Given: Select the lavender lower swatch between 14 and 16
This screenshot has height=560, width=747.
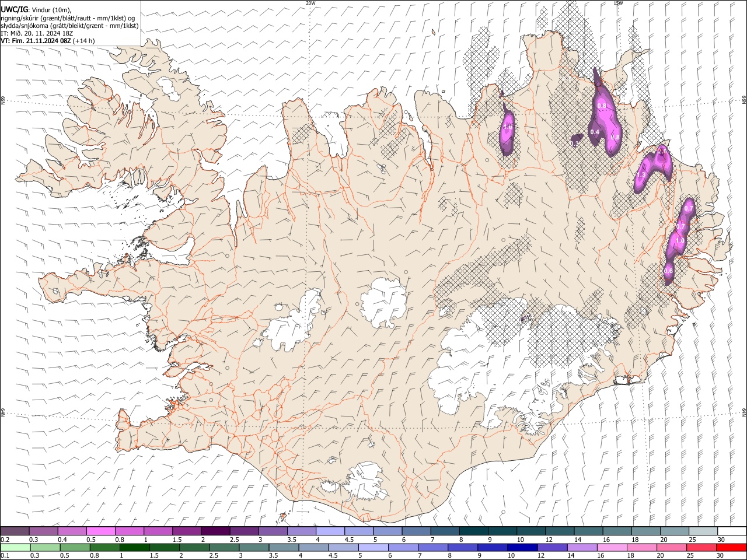Looking at the screenshot, I should point(582,547).
